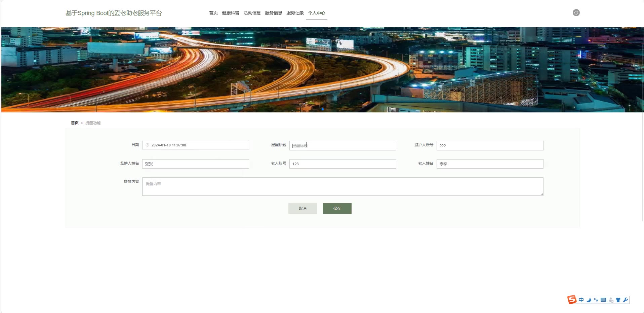
Task: Open Sogou wrench settings icon
Action: 626,300
